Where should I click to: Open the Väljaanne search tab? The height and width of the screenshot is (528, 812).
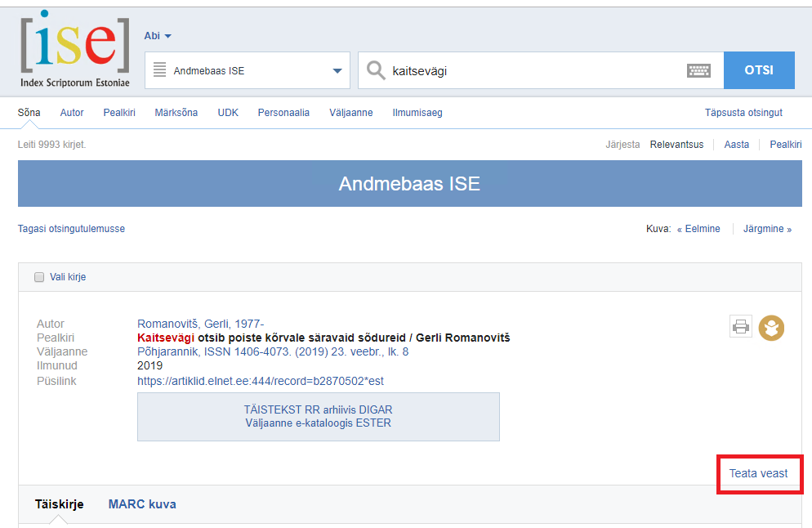pyautogui.click(x=351, y=113)
